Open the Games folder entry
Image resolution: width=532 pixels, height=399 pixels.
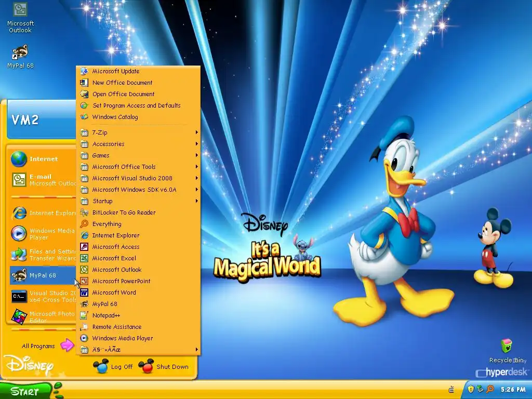[138, 155]
